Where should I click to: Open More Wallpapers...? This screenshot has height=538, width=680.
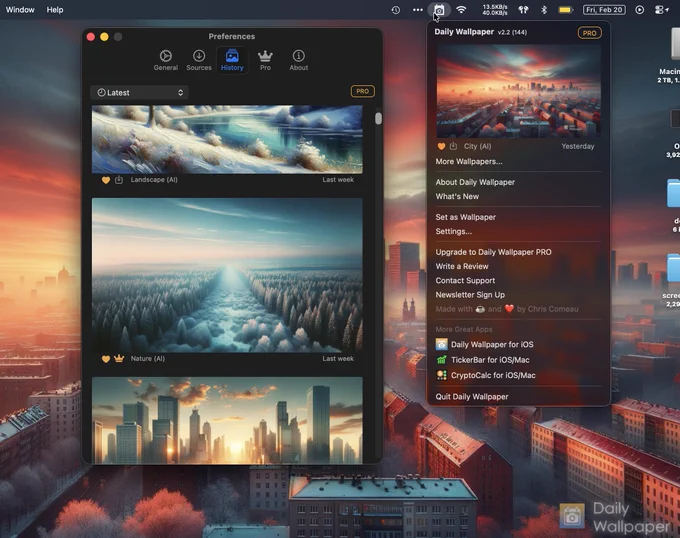tap(469, 161)
